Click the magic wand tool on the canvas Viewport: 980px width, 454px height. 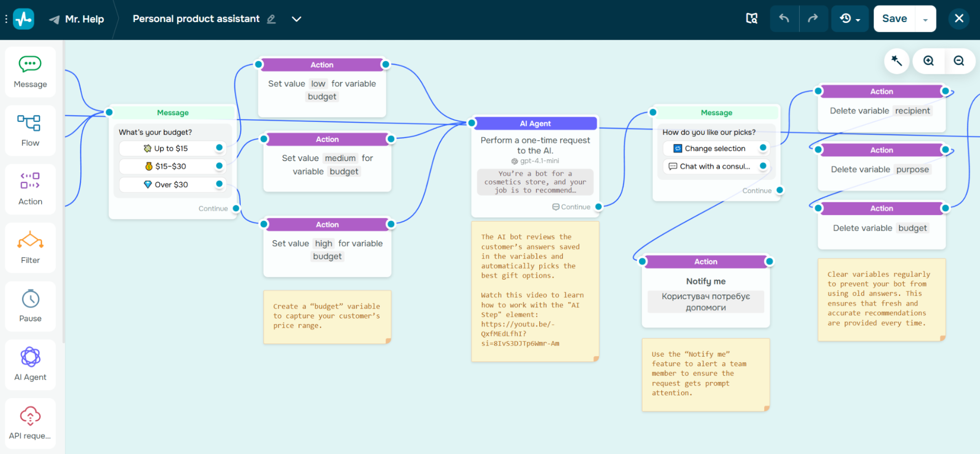(896, 61)
